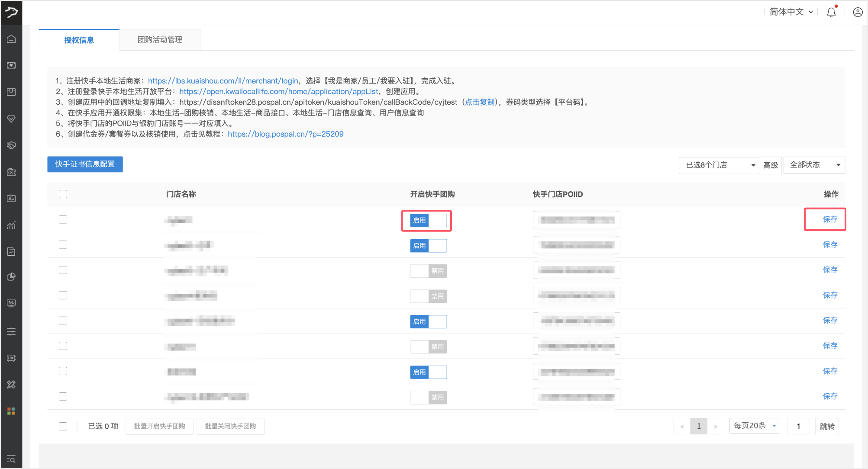
Task: Click the colorful app grid icon
Action: 11,411
